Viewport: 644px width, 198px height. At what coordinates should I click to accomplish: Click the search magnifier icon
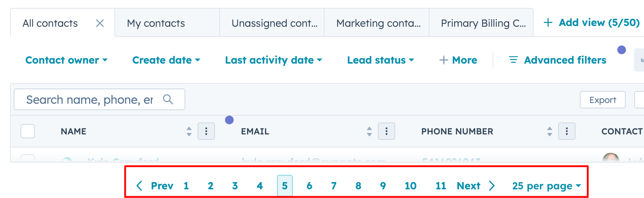168,99
